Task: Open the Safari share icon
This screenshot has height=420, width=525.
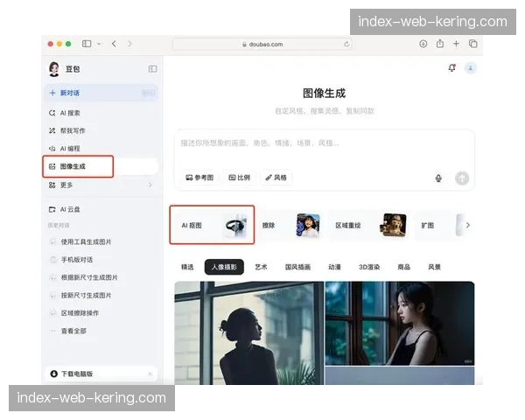Action: (440, 44)
